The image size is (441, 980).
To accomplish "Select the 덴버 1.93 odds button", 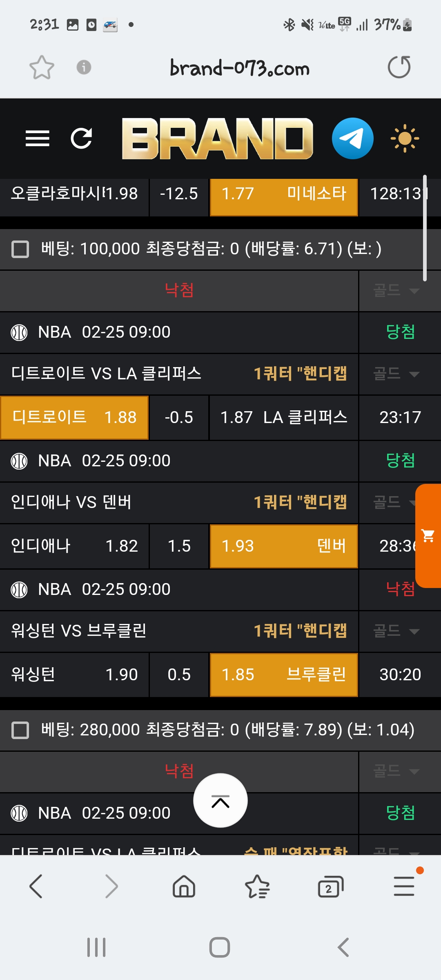I will (x=283, y=546).
